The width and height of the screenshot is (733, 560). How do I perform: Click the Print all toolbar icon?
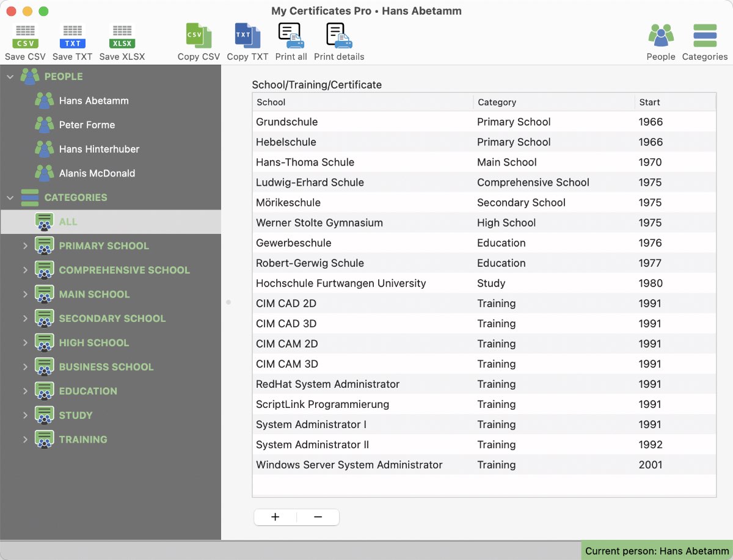point(291,36)
